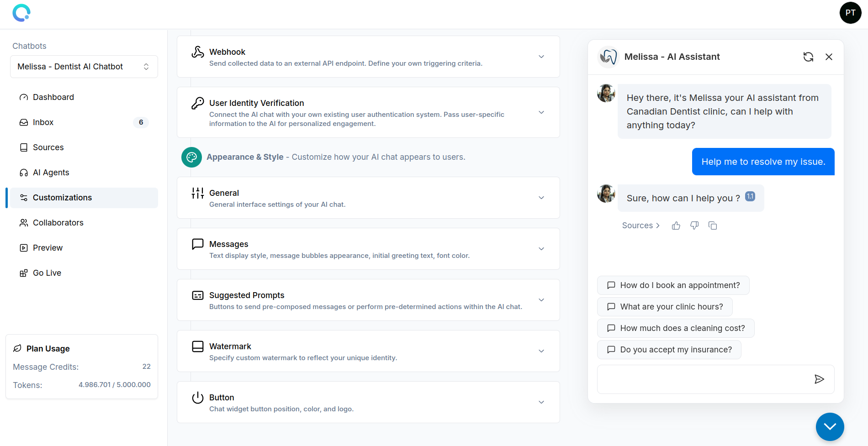Image resolution: width=868 pixels, height=446 pixels.
Task: Click the thumbs down feedback icon
Action: [694, 226]
